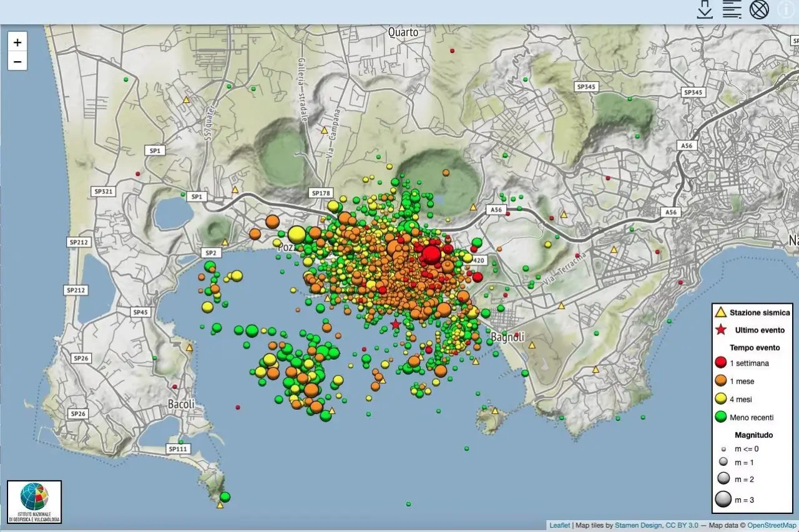This screenshot has width=799, height=532.
Task: Click the green circle at the southern cape
Action: (225, 497)
